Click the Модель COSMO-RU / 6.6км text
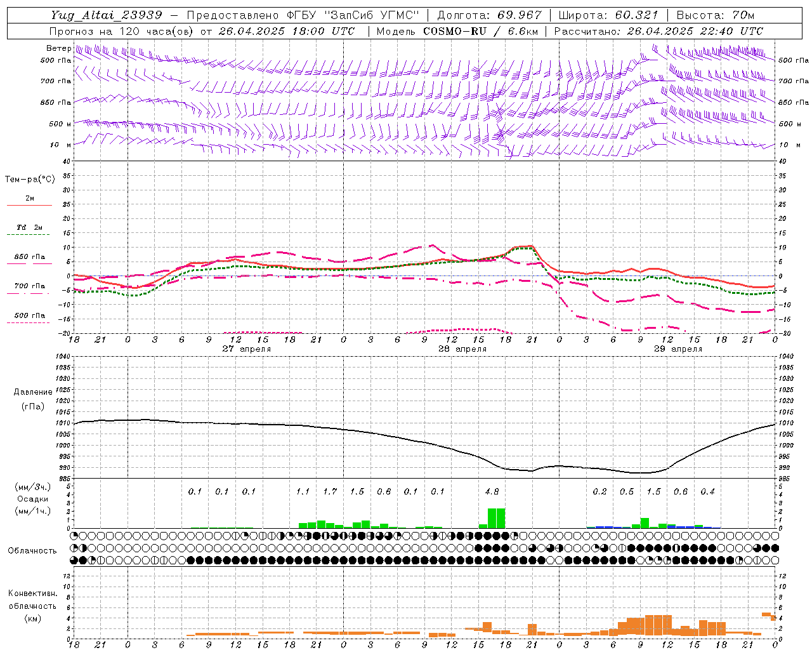The height and width of the screenshot is (650, 812). coord(456,31)
